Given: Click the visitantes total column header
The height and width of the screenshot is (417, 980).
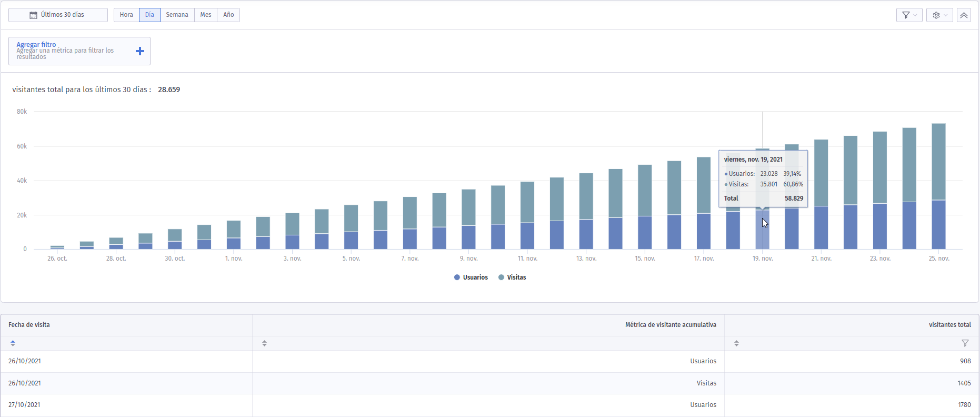Looking at the screenshot, I should 949,325.
